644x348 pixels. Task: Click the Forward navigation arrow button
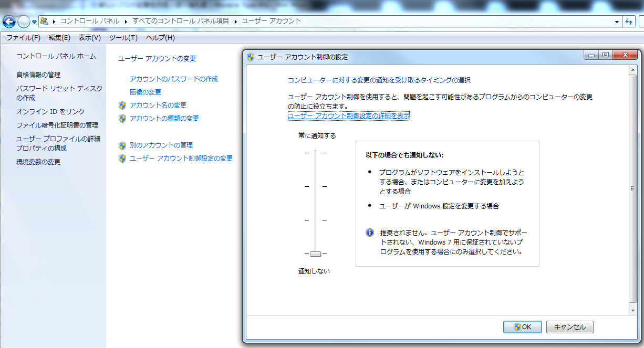click(x=24, y=22)
